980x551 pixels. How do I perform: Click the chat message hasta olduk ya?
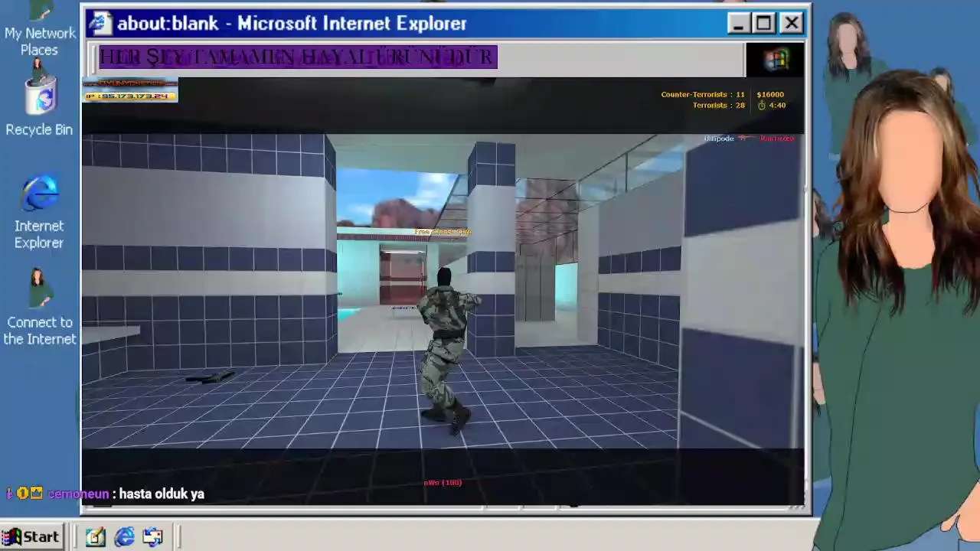click(162, 494)
